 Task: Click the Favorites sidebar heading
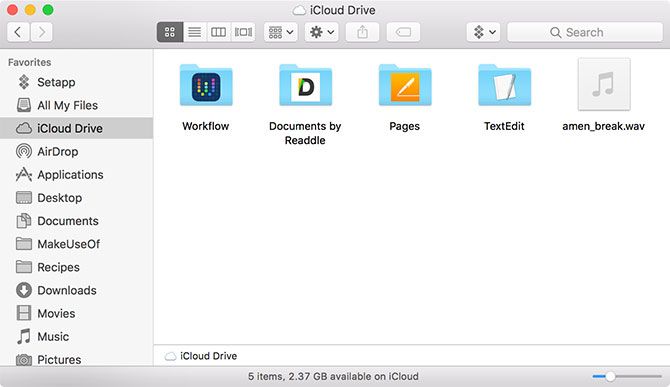(x=29, y=62)
